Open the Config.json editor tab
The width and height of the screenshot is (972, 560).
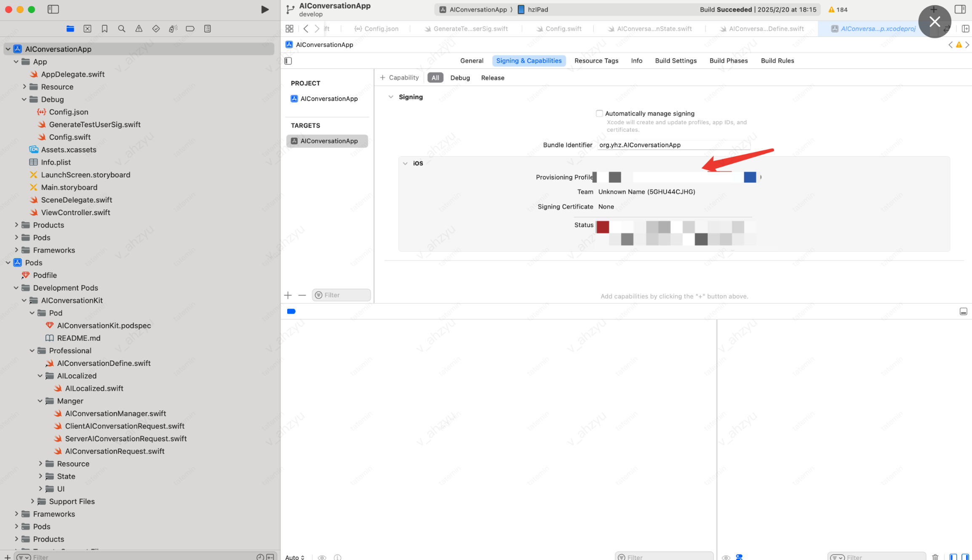(376, 29)
